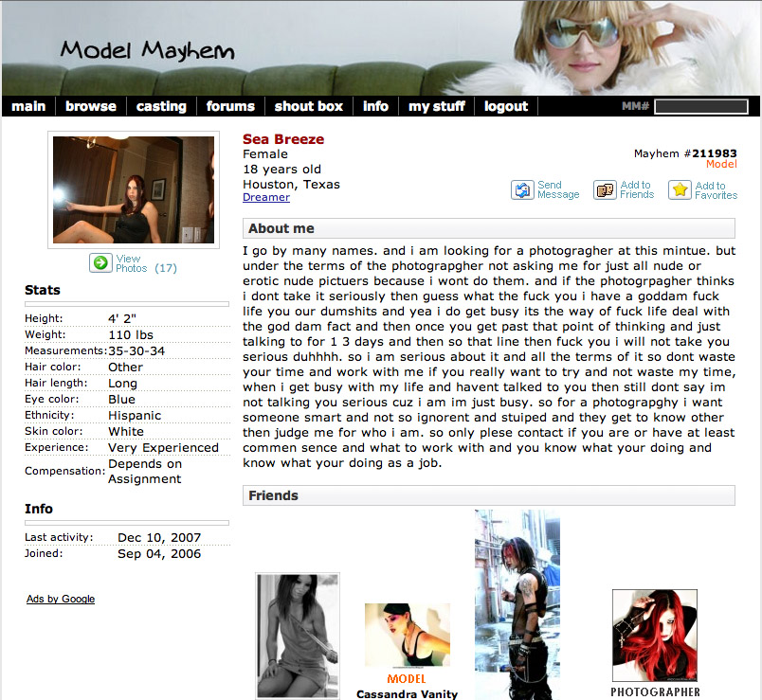Click the About me section header
The image size is (762, 700).
click(x=489, y=228)
